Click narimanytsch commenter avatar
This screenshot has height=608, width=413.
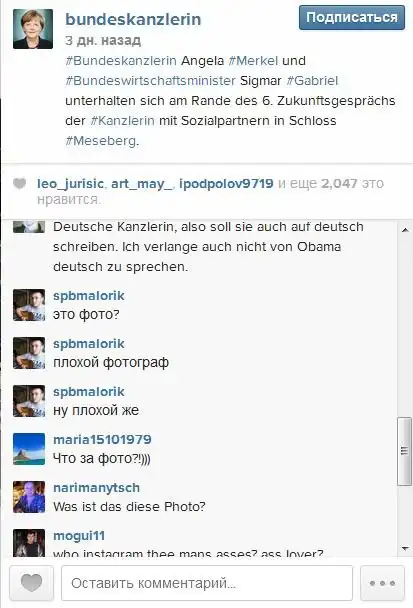pyautogui.click(x=29, y=497)
